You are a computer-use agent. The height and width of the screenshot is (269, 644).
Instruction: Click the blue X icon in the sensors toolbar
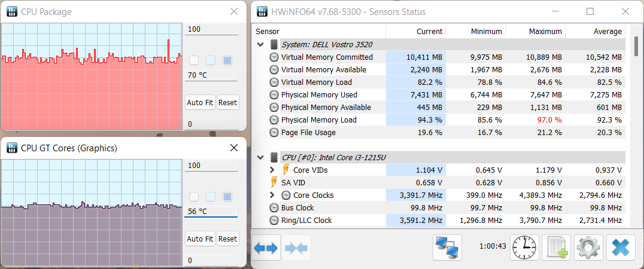click(x=621, y=247)
